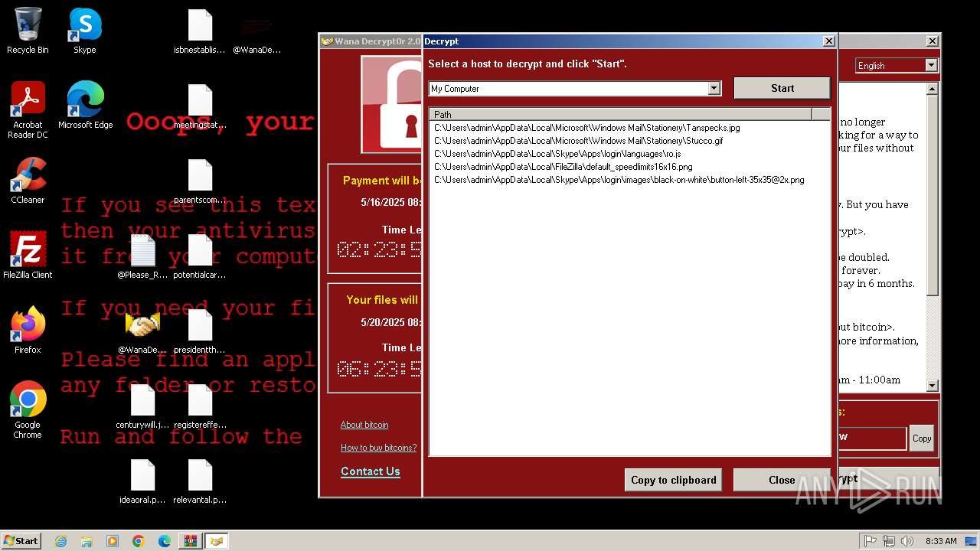Open Edge from the taskbar

click(165, 541)
